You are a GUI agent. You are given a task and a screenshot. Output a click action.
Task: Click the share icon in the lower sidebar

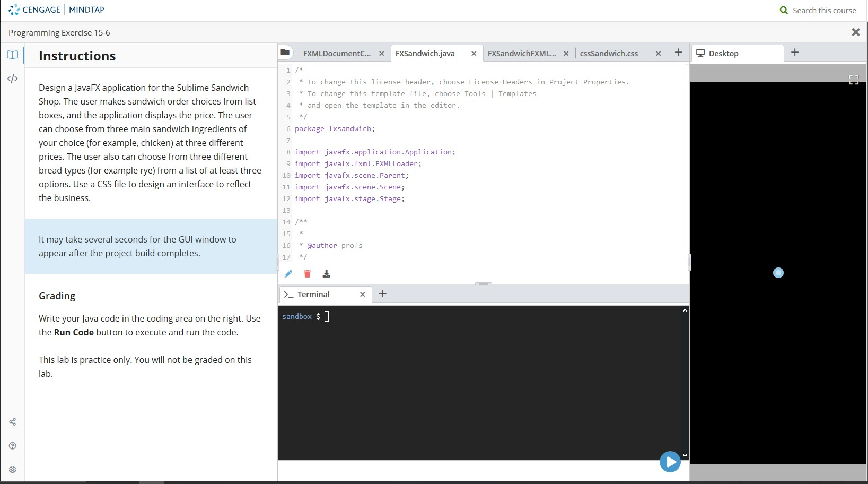(x=12, y=422)
